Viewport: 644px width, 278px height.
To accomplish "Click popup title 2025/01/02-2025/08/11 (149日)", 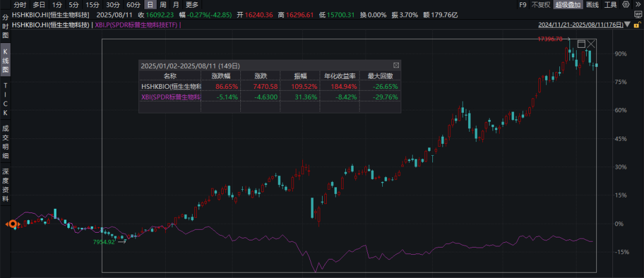I will (x=190, y=65).
